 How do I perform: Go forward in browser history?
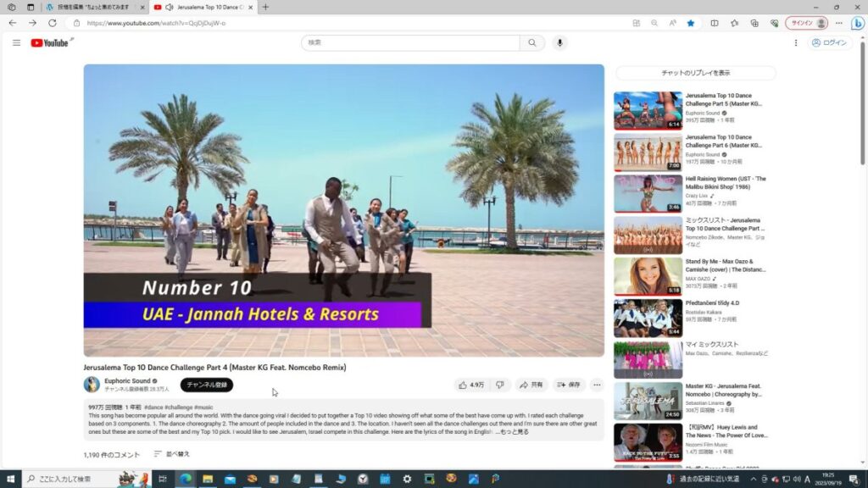(33, 23)
